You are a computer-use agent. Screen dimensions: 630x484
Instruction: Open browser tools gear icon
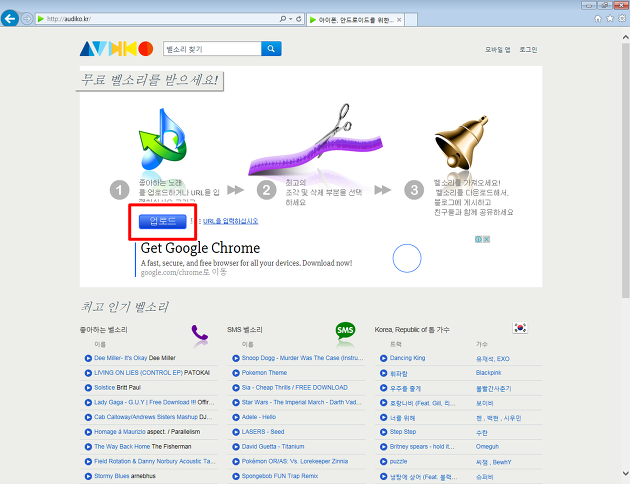(622, 18)
